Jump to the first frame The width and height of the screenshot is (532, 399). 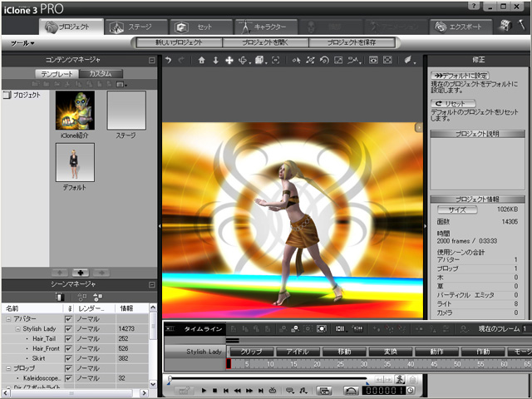click(226, 391)
